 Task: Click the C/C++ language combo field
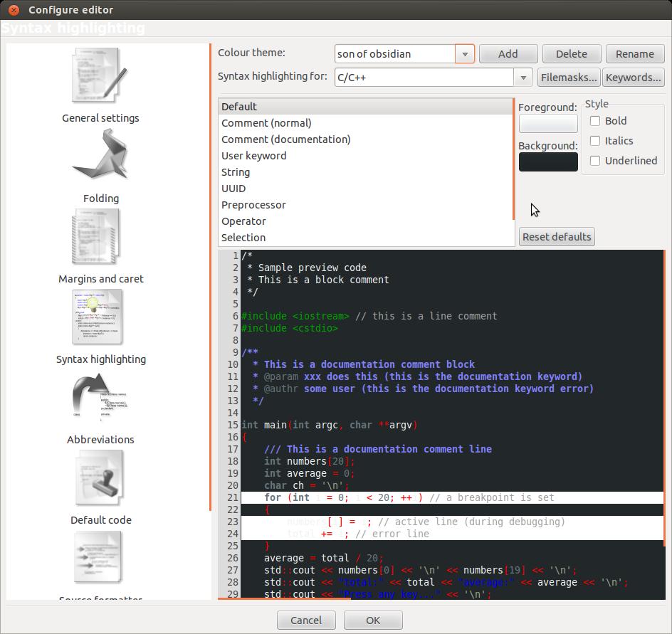pos(424,78)
